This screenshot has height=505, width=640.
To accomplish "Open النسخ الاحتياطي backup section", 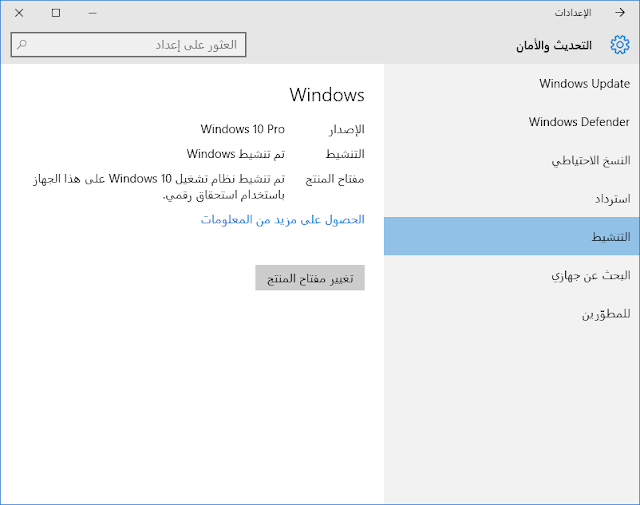I will click(512, 160).
